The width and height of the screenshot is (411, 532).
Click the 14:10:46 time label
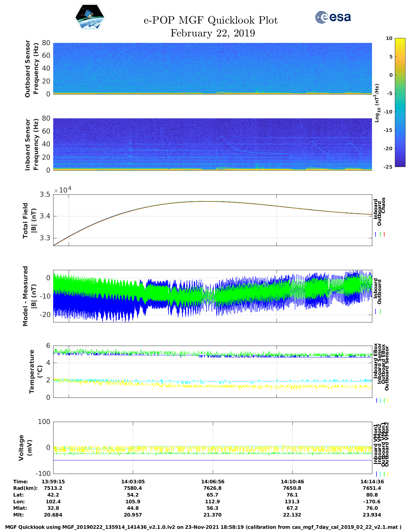292,481
